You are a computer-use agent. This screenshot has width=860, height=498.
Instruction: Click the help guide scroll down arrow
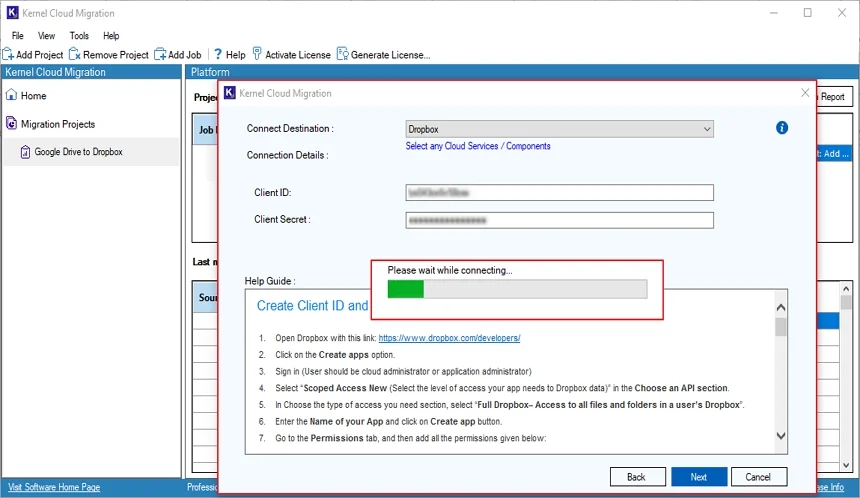coord(781,436)
